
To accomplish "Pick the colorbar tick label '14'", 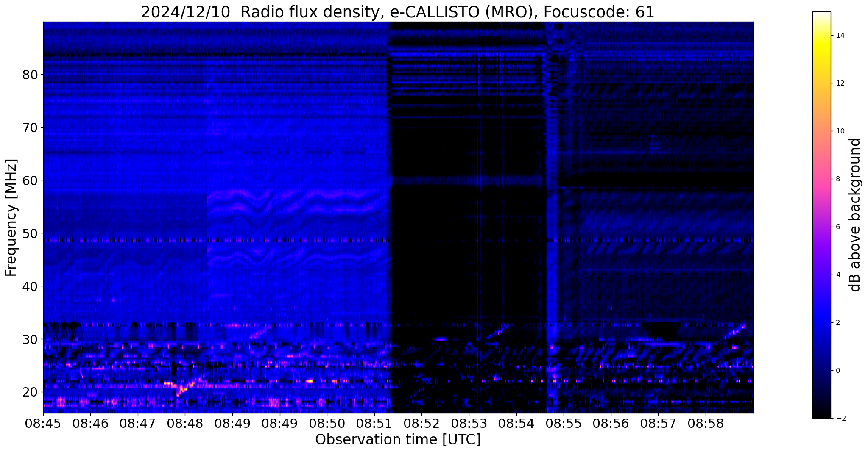I will pyautogui.click(x=840, y=36).
